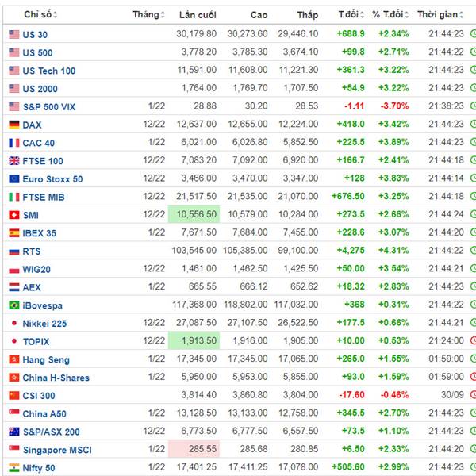476x476 pixels.
Task: Open the US Tech 100 link
Action: click(x=49, y=71)
